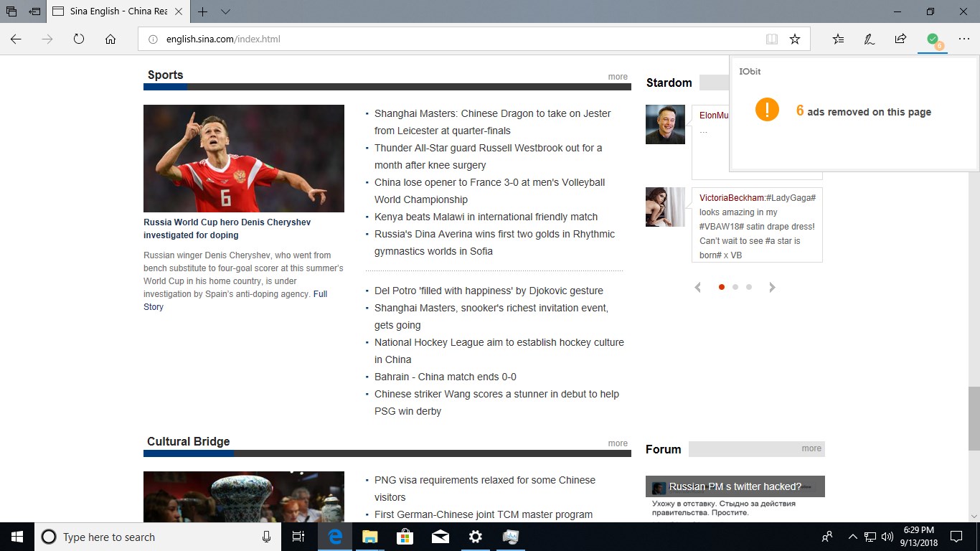Share this page using the Share icon
The width and height of the screenshot is (980, 551).
[x=901, y=39]
